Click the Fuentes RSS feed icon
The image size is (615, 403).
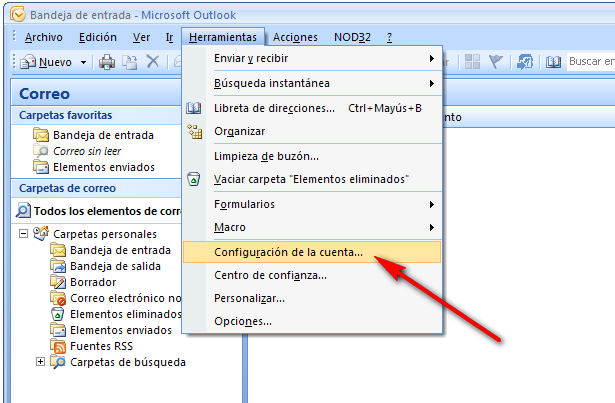tap(58, 346)
